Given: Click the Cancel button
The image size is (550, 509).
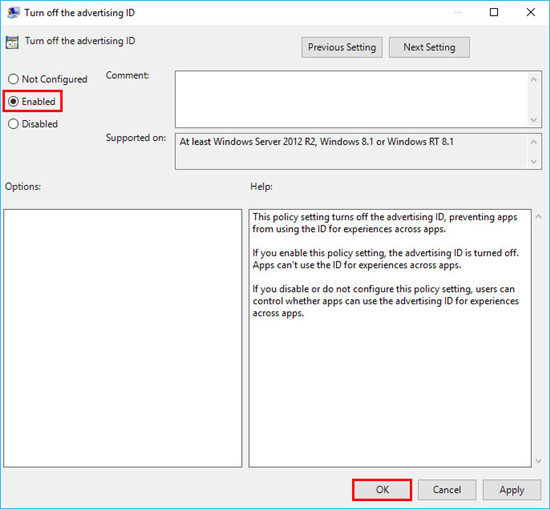Looking at the screenshot, I should tap(447, 489).
